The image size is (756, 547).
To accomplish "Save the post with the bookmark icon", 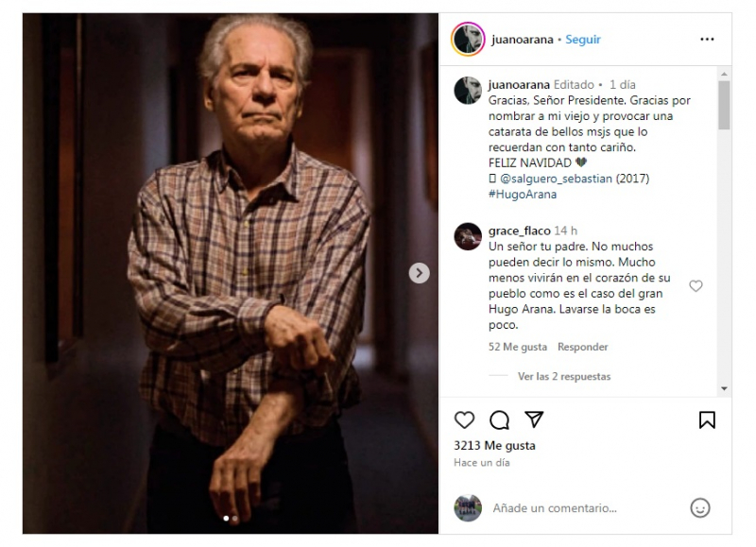I will (x=707, y=419).
